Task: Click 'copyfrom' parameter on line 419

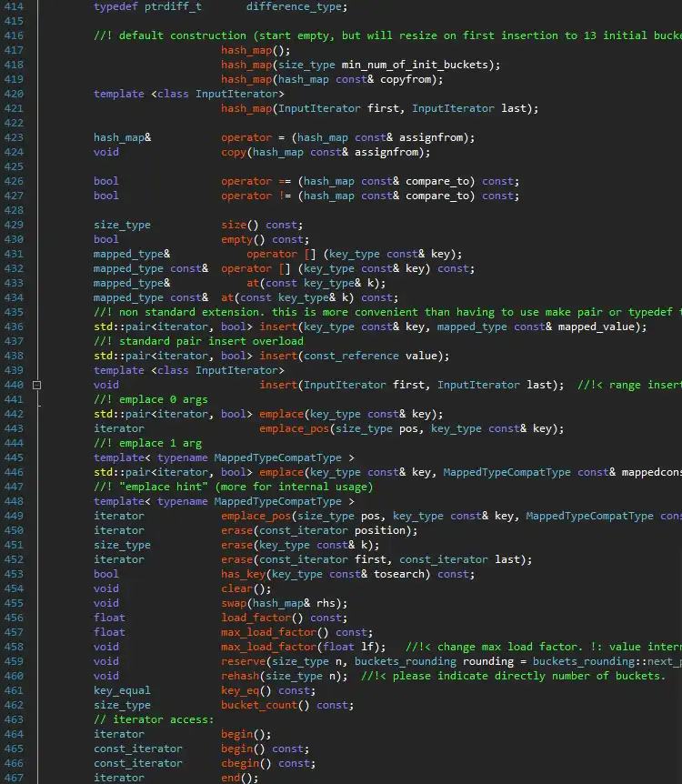Action: 406,79
